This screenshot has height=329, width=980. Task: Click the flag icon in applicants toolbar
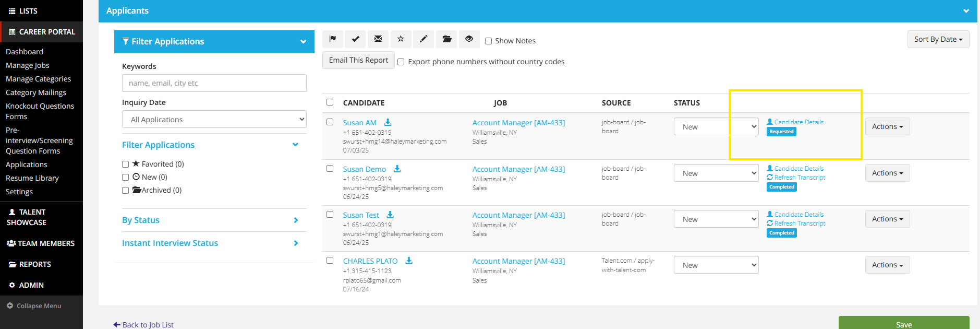(x=333, y=39)
